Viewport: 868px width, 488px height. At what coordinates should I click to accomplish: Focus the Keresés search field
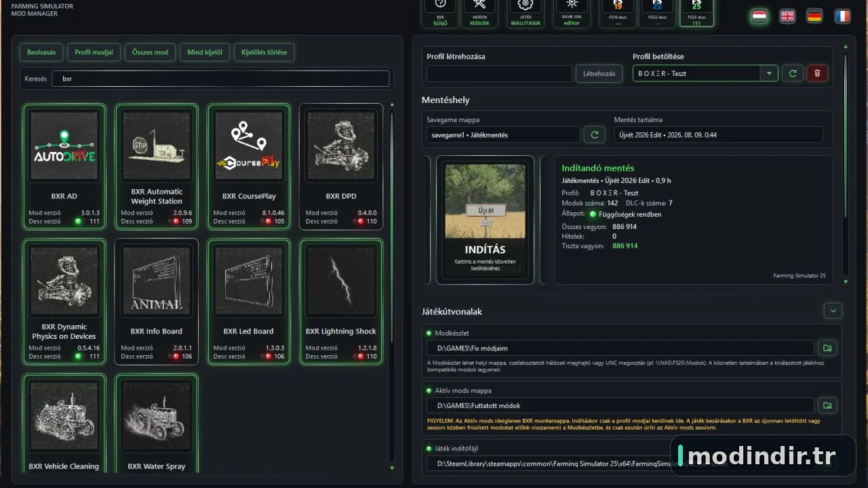pyautogui.click(x=221, y=79)
